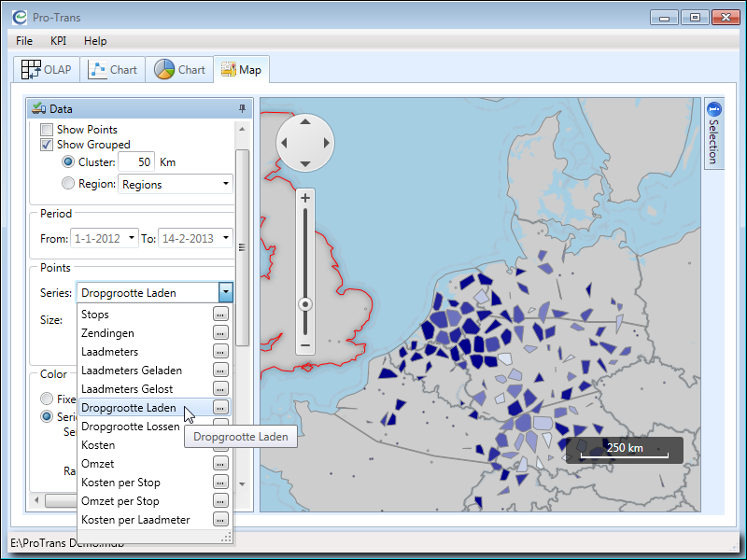Open the Selection side panel

714,133
